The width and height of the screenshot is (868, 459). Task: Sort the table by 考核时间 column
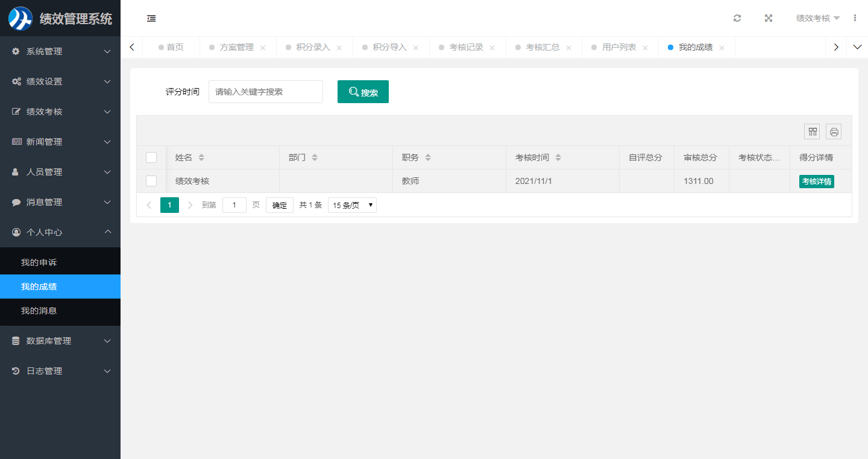click(x=558, y=157)
